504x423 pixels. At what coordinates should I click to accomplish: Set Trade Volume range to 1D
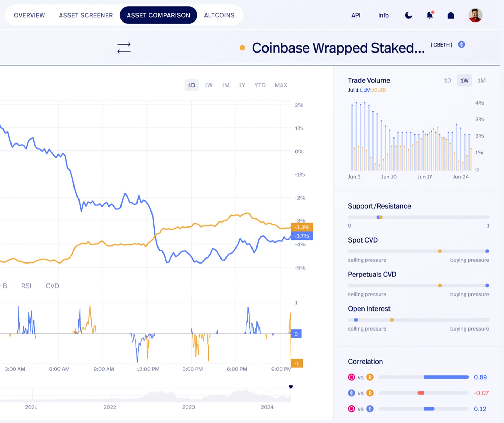pos(448,80)
